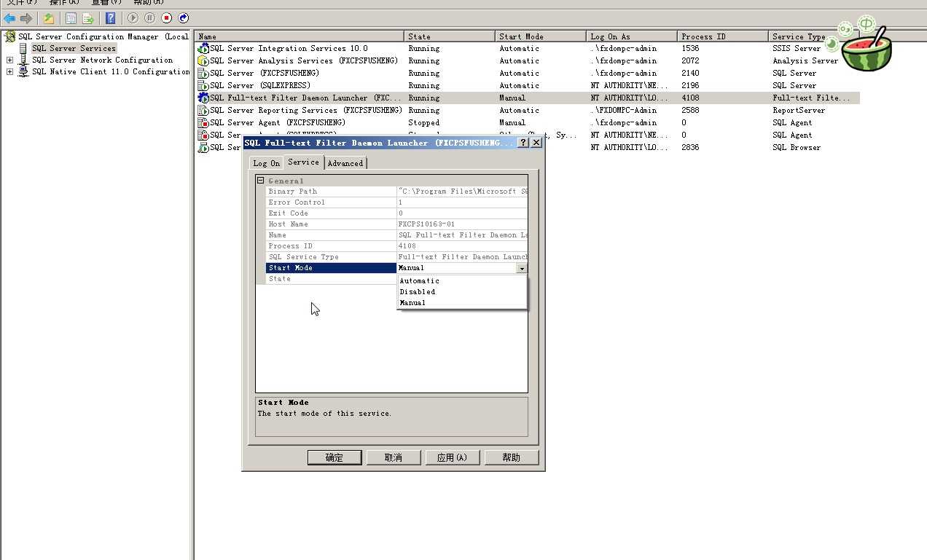The width and height of the screenshot is (927, 560).
Task: Choose Disabled from Start Mode list
Action: [x=461, y=292]
